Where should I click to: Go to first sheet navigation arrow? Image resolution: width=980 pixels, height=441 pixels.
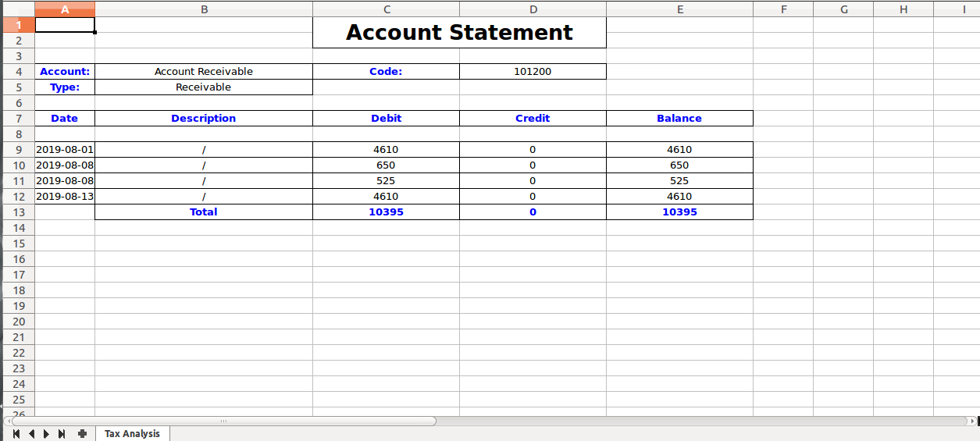[x=16, y=434]
